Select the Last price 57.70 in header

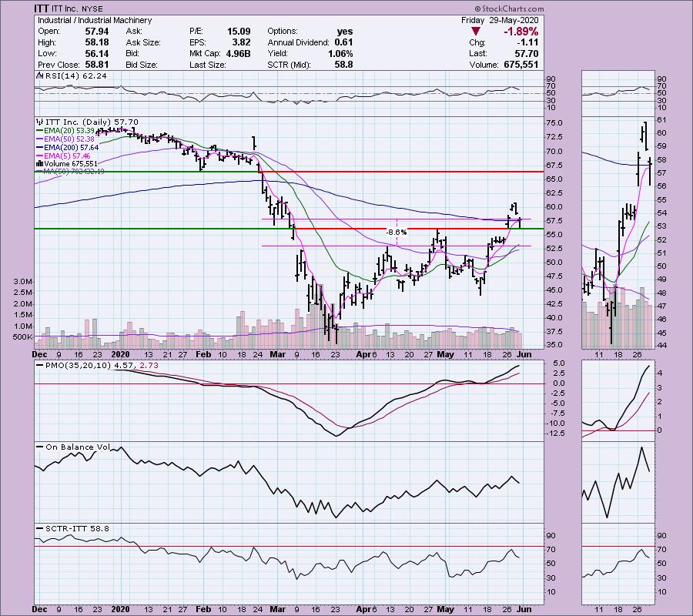tap(527, 53)
